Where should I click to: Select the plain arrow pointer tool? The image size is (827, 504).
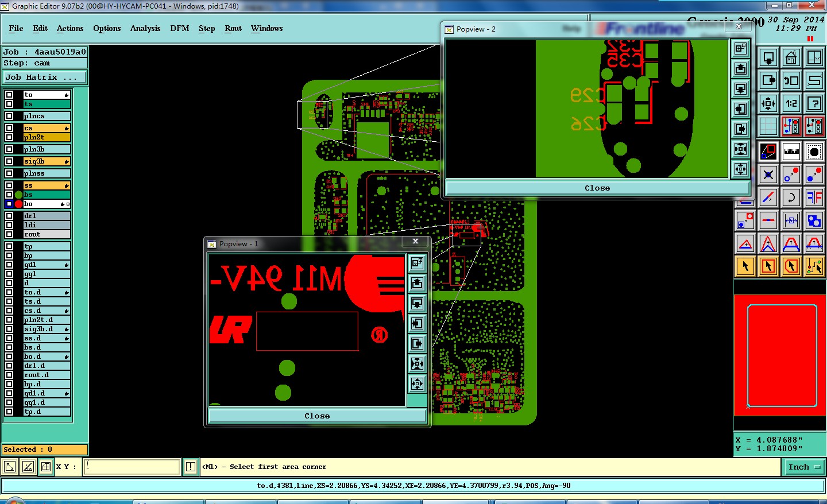point(745,266)
